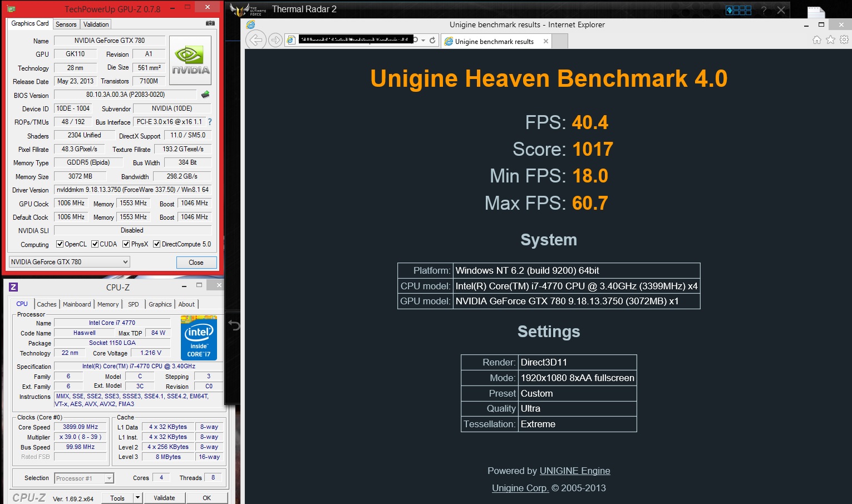Click the Multiplier value x 39.0
Screen dimensions: 852x504
81,437
